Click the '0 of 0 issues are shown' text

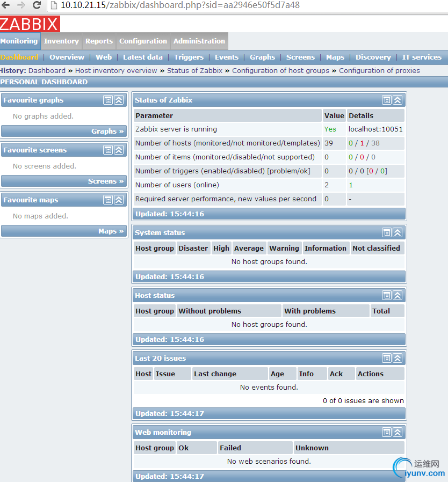click(363, 401)
